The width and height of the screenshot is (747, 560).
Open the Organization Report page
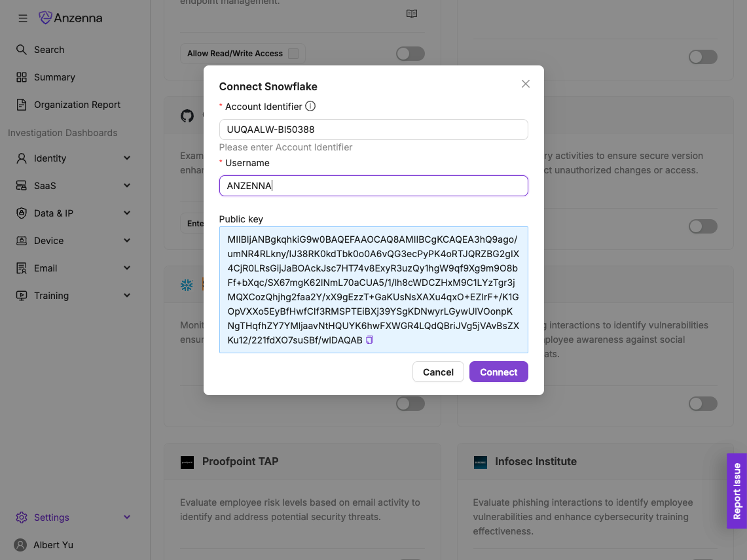tap(77, 105)
